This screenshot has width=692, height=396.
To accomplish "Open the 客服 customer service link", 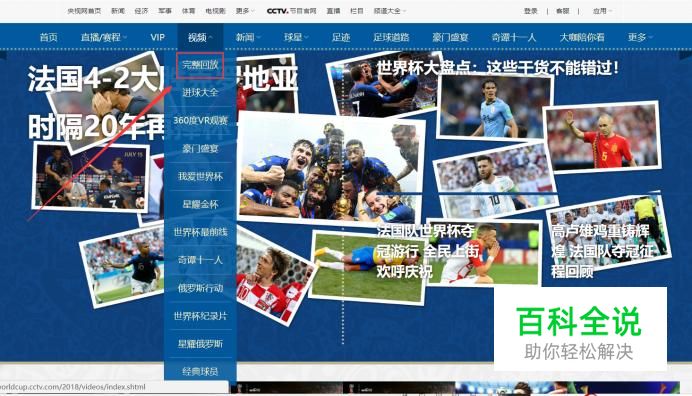I will [563, 11].
